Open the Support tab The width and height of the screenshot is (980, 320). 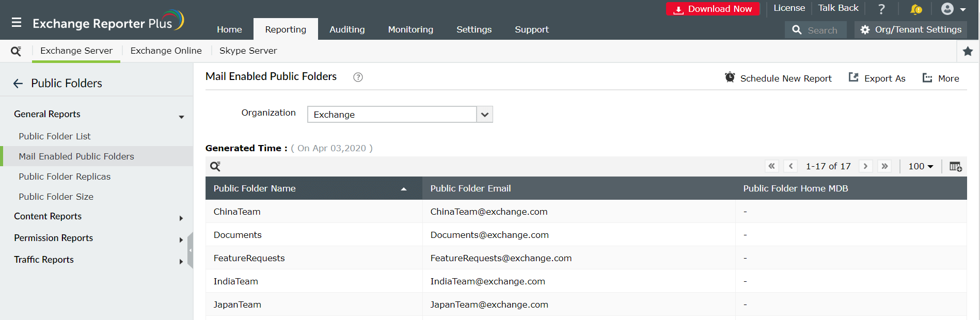click(531, 29)
